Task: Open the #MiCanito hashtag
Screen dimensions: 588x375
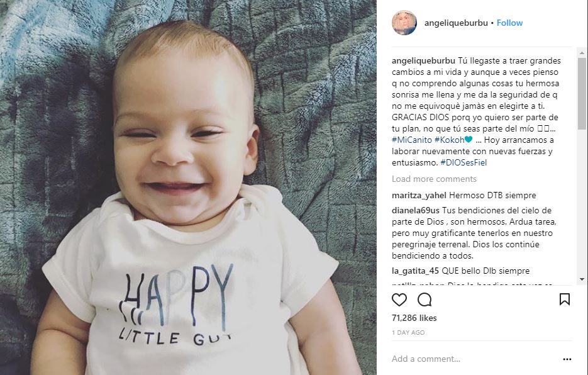Action: click(x=412, y=140)
